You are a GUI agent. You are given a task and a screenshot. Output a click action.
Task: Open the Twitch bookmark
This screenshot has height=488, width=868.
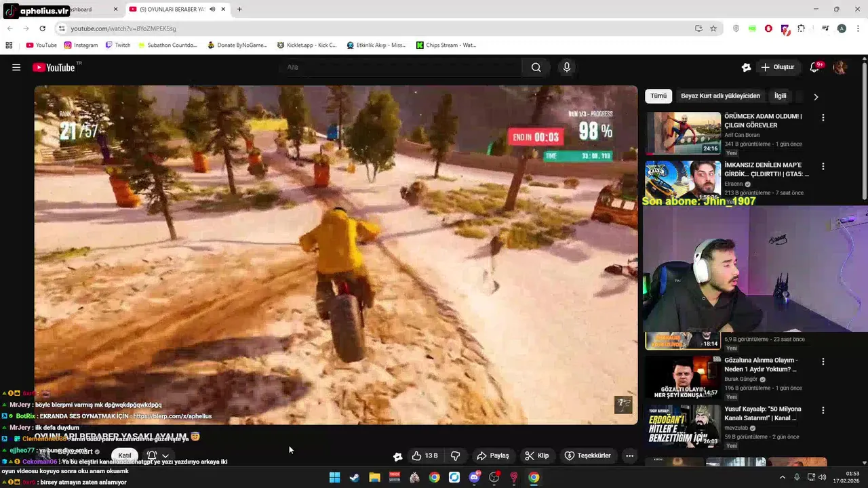(x=118, y=45)
